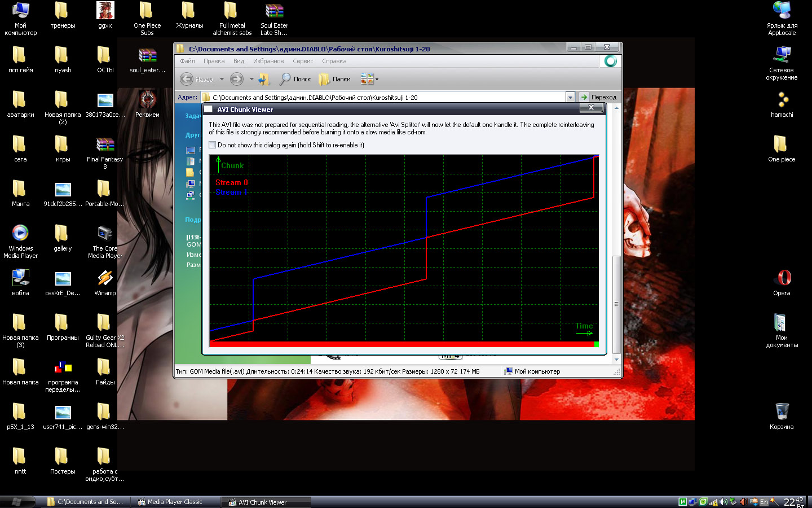Open the Файл menu
Screen dimensions: 812x508
click(187, 61)
